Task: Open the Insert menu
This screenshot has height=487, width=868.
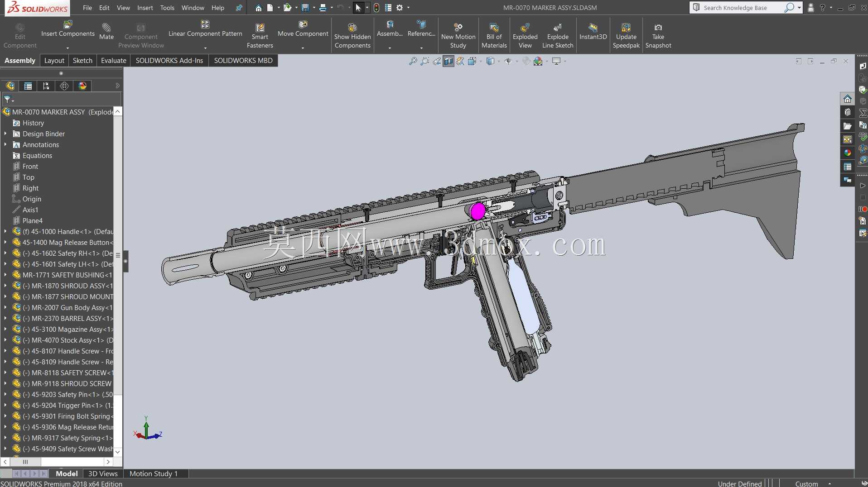Action: tap(145, 8)
